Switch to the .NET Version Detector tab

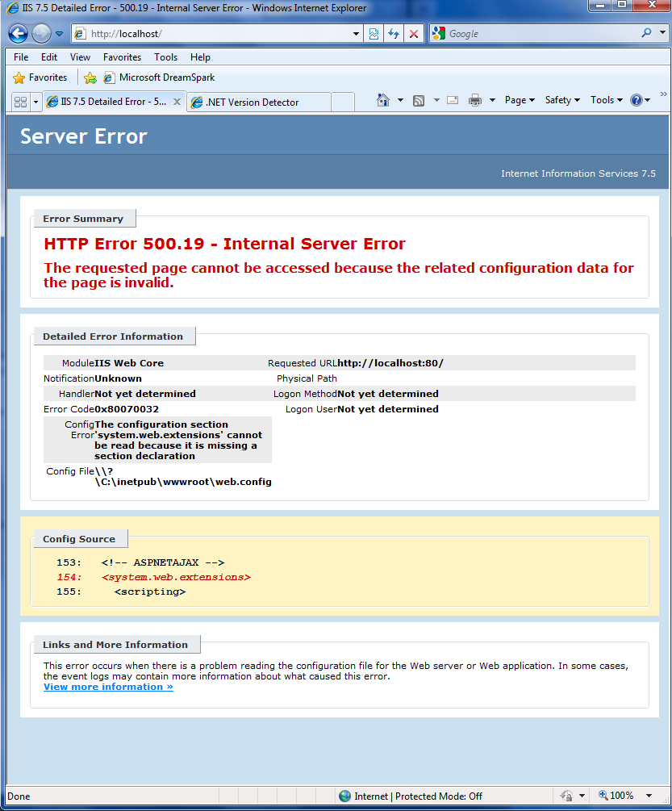point(258,102)
